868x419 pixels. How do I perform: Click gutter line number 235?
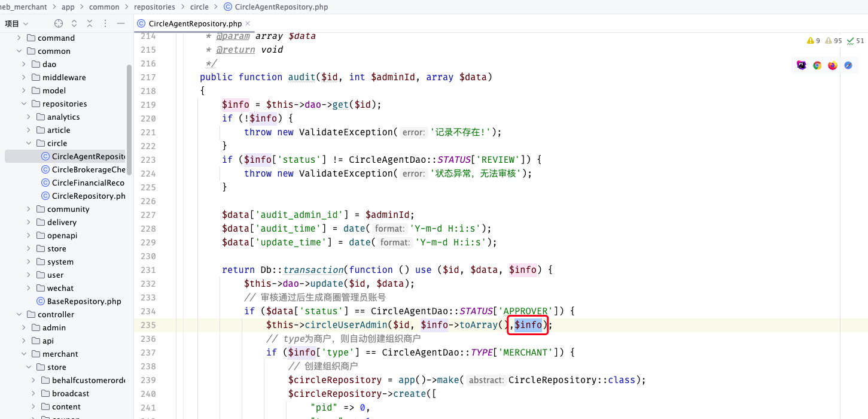147,325
